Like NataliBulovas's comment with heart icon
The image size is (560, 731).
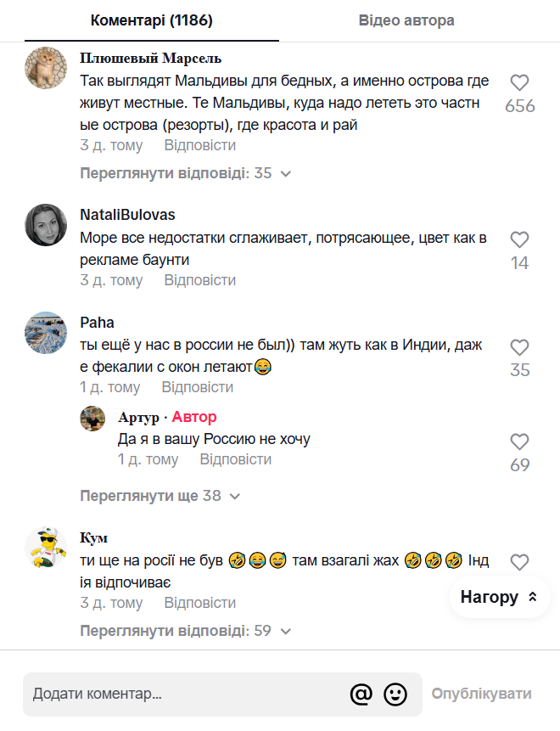[519, 240]
